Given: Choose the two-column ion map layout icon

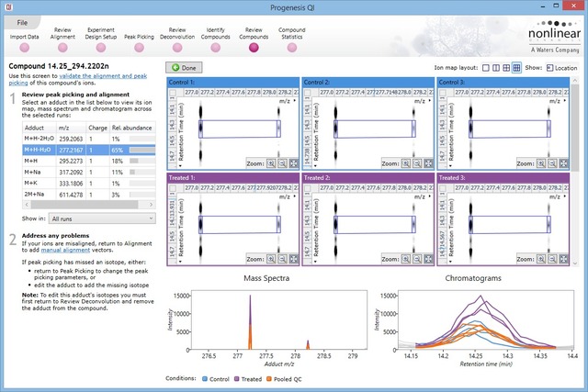Looking at the screenshot, I should [x=495, y=68].
